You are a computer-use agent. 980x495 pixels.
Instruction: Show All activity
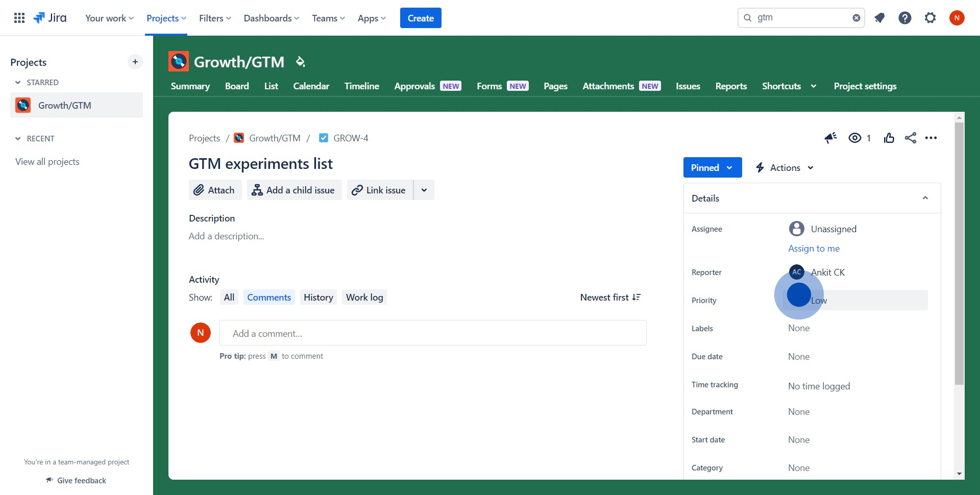(229, 297)
